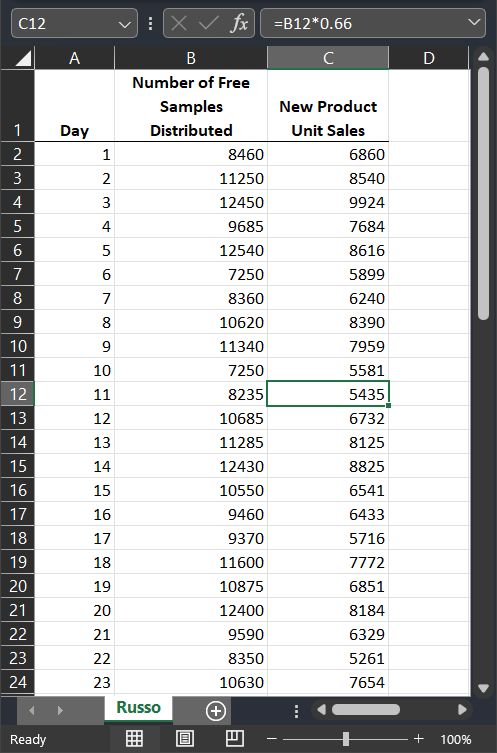Click the 100% zoom level button

(x=456, y=740)
